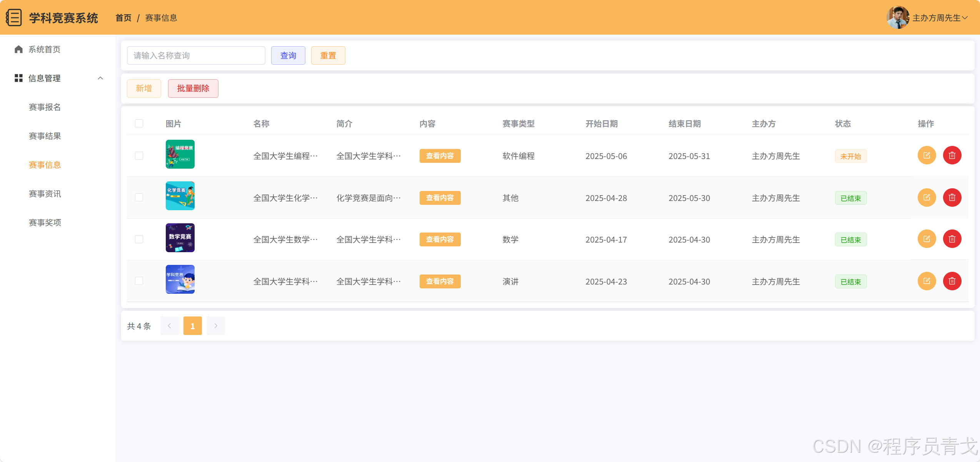Click the 批量删除 button
Screen dimensions: 980x462
tap(193, 89)
